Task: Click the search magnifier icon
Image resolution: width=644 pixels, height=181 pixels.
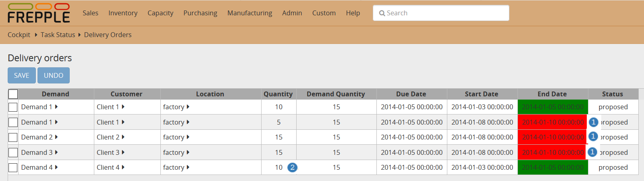Action: click(382, 13)
